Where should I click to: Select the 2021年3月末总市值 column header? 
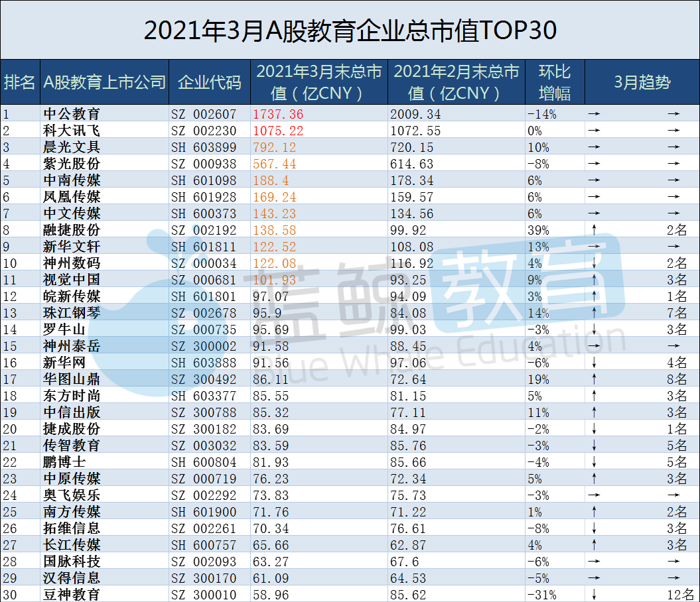pyautogui.click(x=318, y=82)
